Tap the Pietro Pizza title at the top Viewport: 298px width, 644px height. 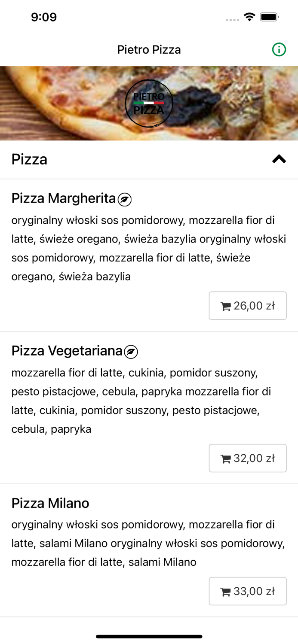coord(149,49)
